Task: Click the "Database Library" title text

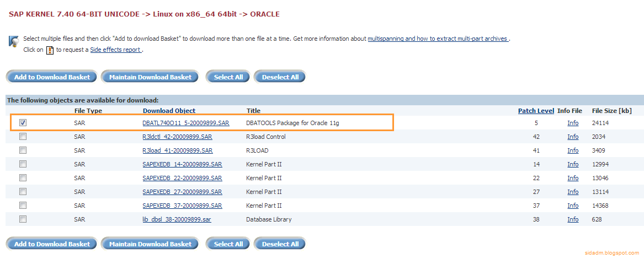Action: 269,219
